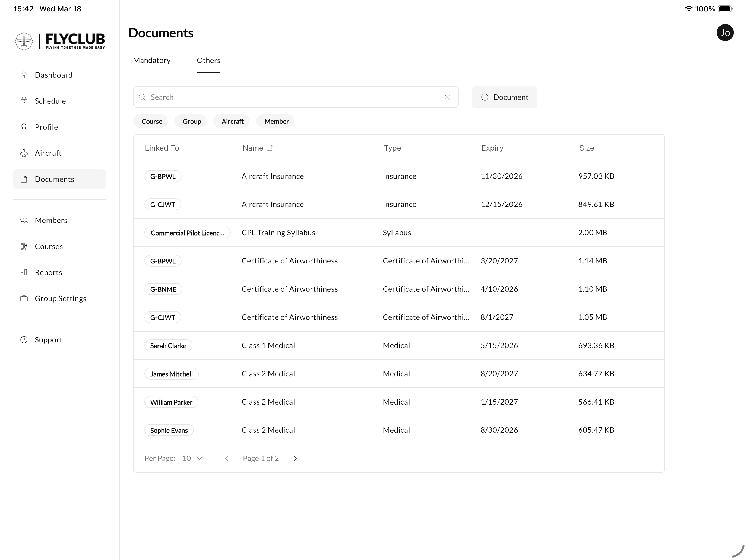The height and width of the screenshot is (560, 747).
Task: Open the G-BPWL aircraft chip
Action: [163, 176]
